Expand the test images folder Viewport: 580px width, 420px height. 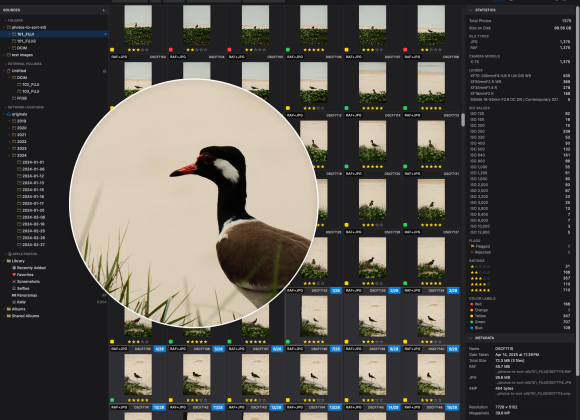tap(4, 55)
